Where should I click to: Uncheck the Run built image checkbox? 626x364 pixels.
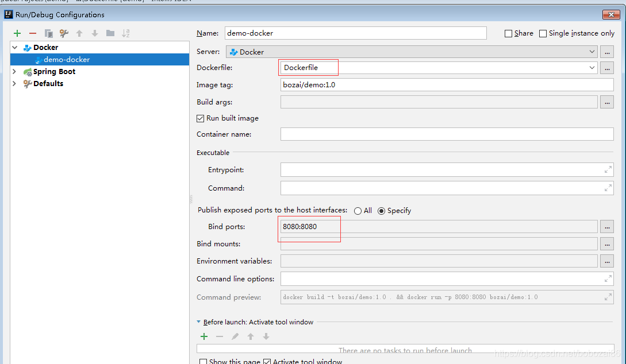(201, 118)
